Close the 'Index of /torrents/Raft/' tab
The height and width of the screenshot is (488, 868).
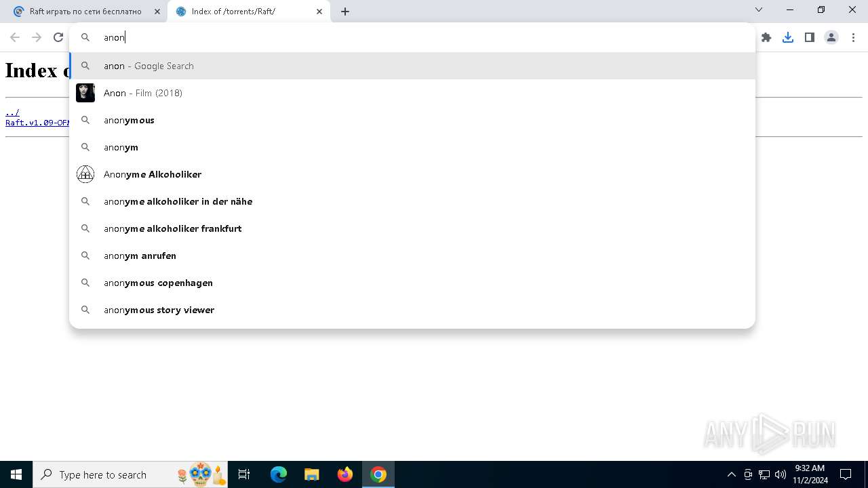(x=319, y=12)
